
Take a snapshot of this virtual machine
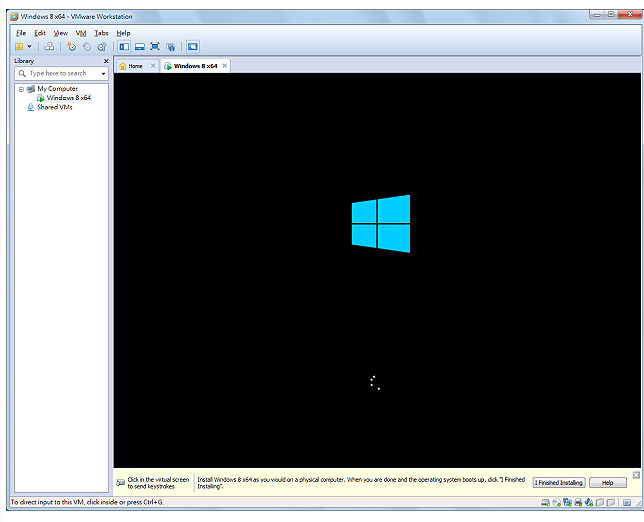tap(71, 47)
